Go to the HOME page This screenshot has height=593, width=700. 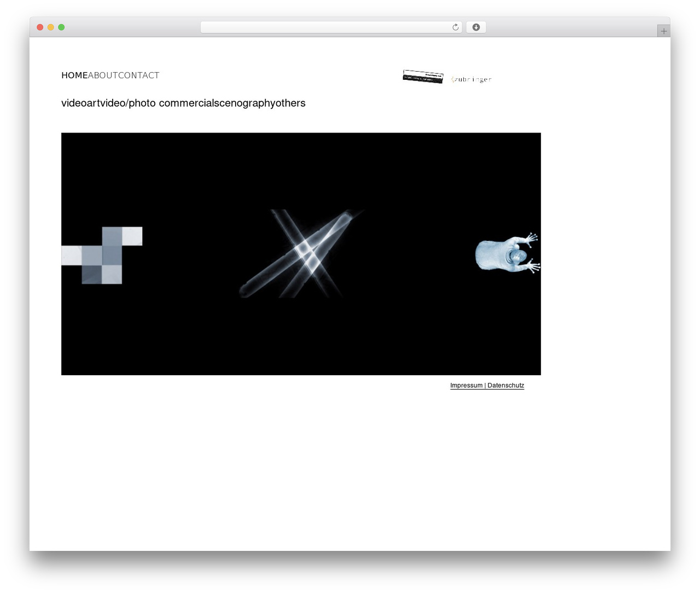coord(74,75)
